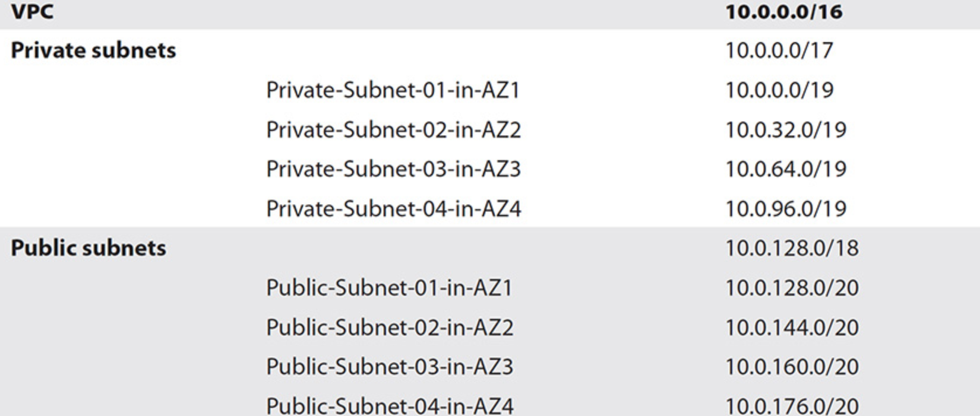Select the 10.0.0.0/19 CIDR value
This screenshot has height=416, width=980.
coord(779,90)
